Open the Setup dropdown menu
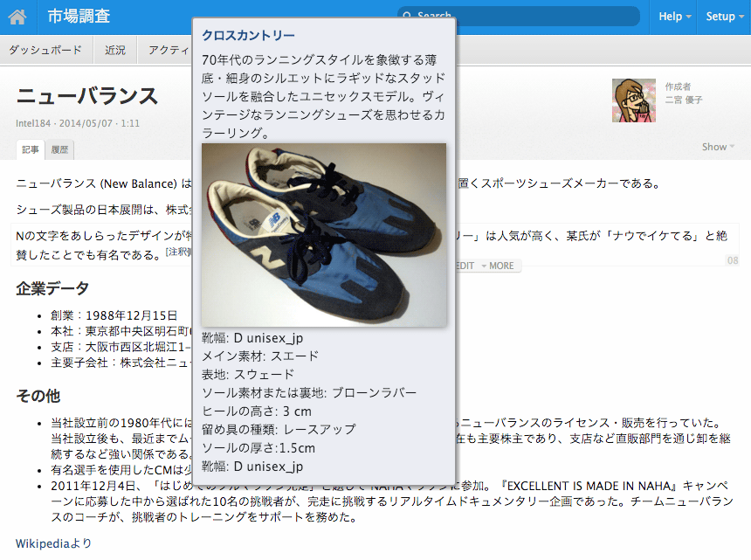This screenshot has height=560, width=751. (724, 17)
